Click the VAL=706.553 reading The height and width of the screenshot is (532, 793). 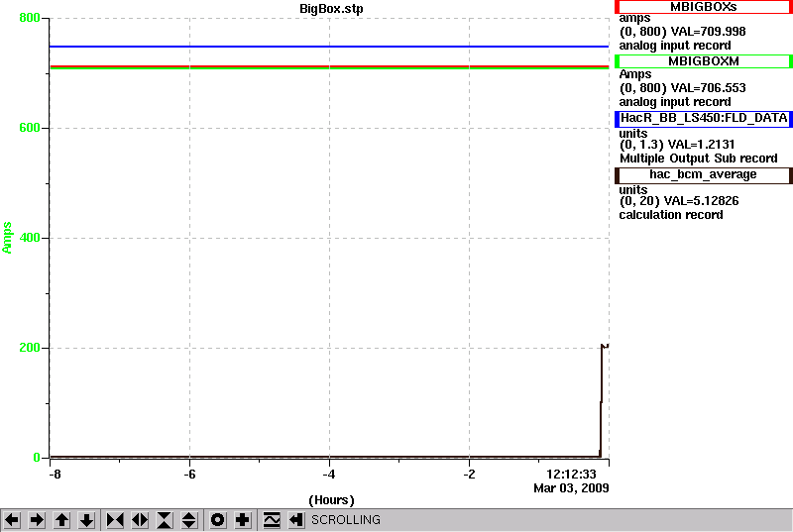(x=708, y=88)
